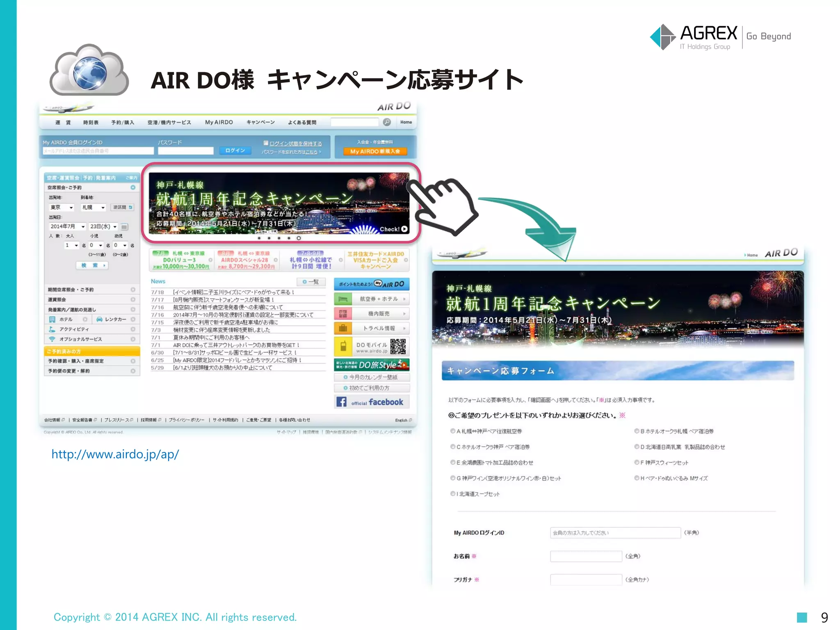Open the adult passenger count dropdown
840x630 pixels.
[71, 245]
